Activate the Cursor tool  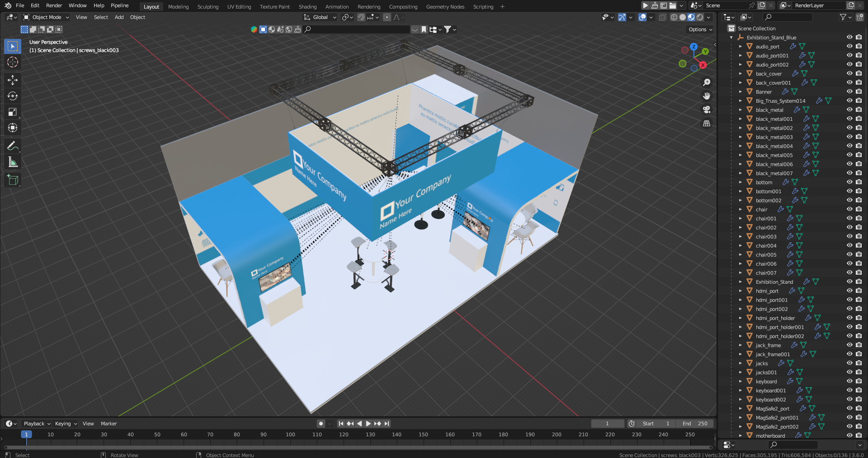[x=13, y=62]
